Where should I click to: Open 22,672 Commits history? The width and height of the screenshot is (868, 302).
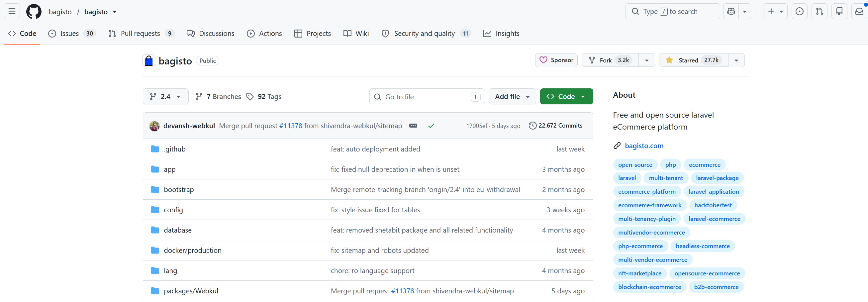[x=556, y=126]
